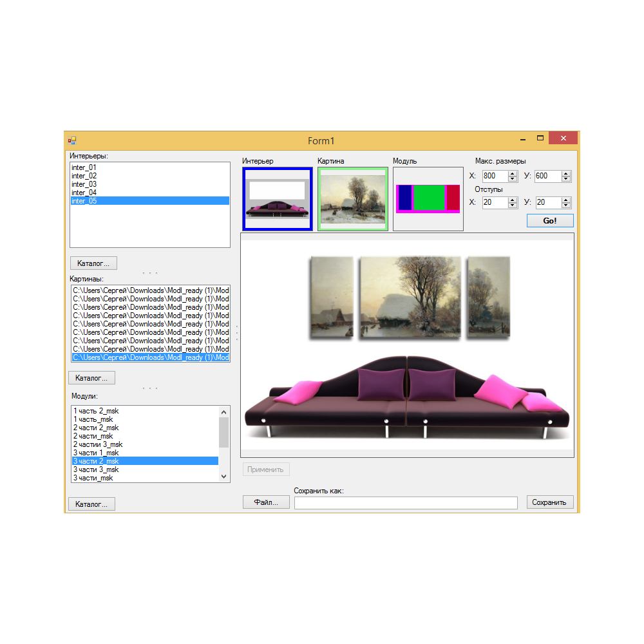Click the Form1 app icon in title bar
Image resolution: width=644 pixels, height=644 pixels.
click(x=72, y=140)
